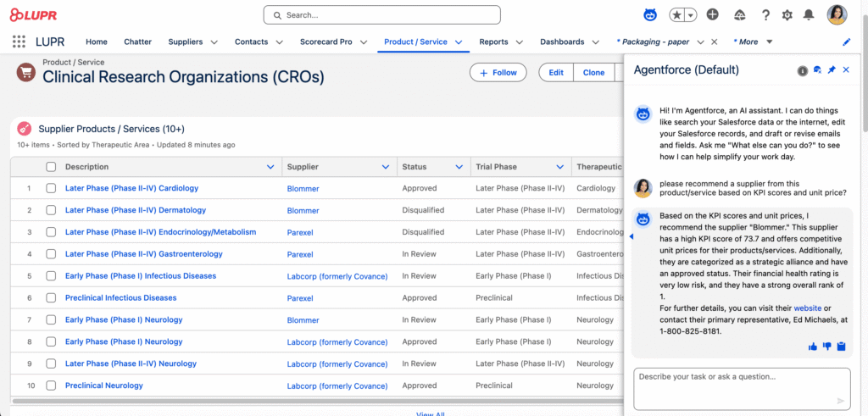The height and width of the screenshot is (416, 868).
Task: Click the Edit button
Action: pyautogui.click(x=556, y=73)
